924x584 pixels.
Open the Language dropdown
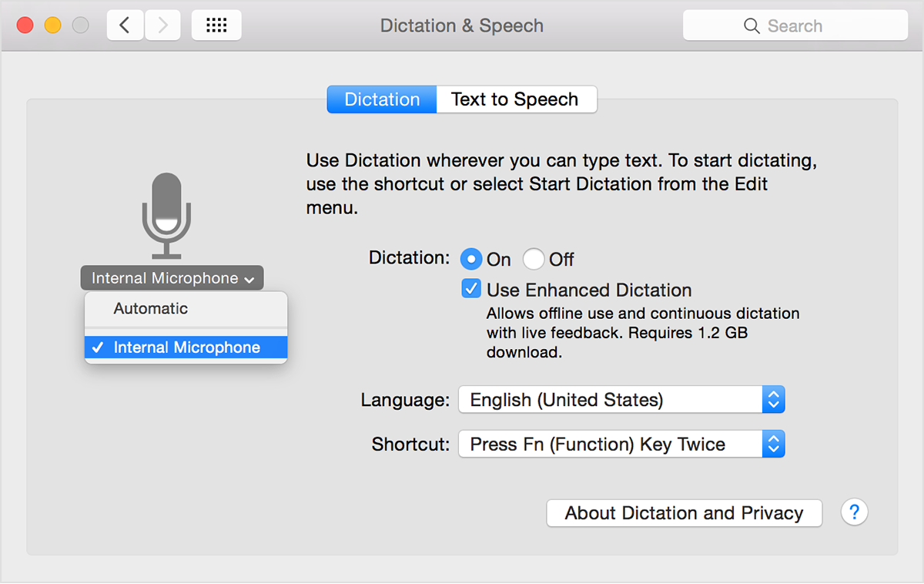click(x=621, y=400)
